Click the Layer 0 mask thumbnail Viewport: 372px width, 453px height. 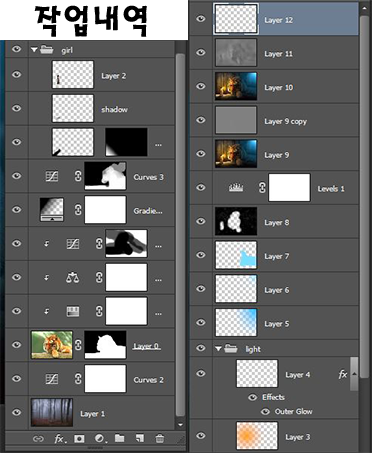pyautogui.click(x=105, y=345)
